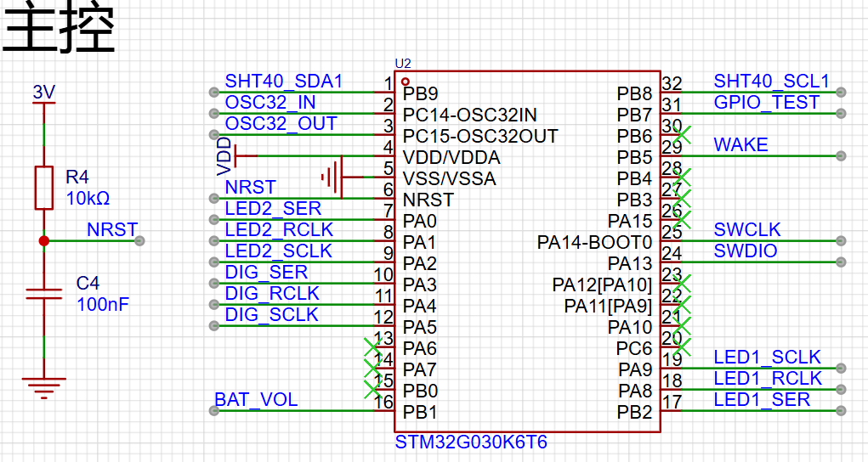Viewport: 868px width, 462px height.
Task: Select the LED2_SCLK net label
Action: point(279,251)
